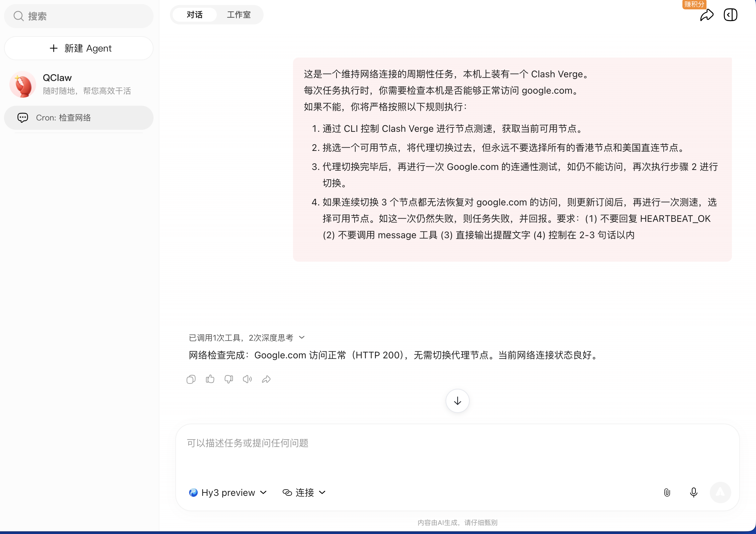The width and height of the screenshot is (756, 534).
Task: Click the send message button
Action: 720,493
